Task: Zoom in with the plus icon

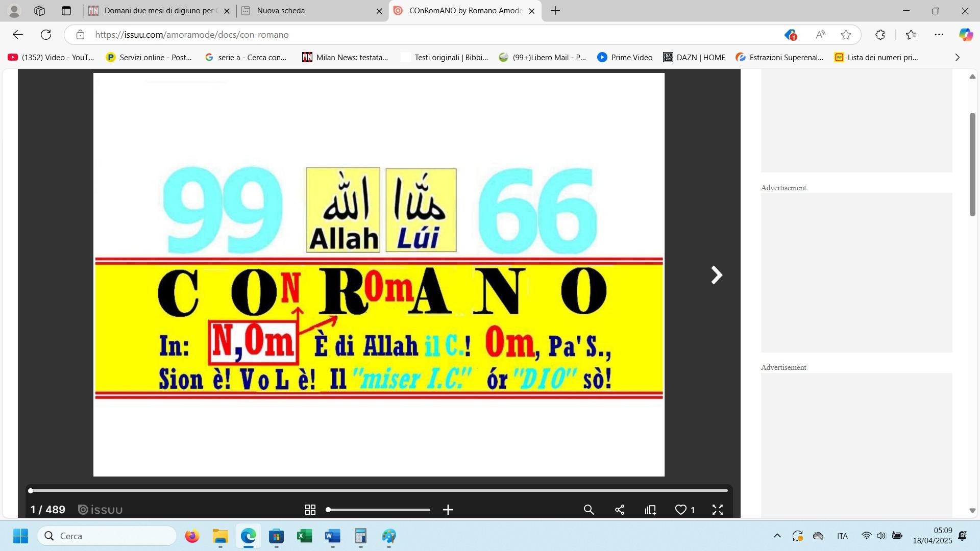Action: 448,510
